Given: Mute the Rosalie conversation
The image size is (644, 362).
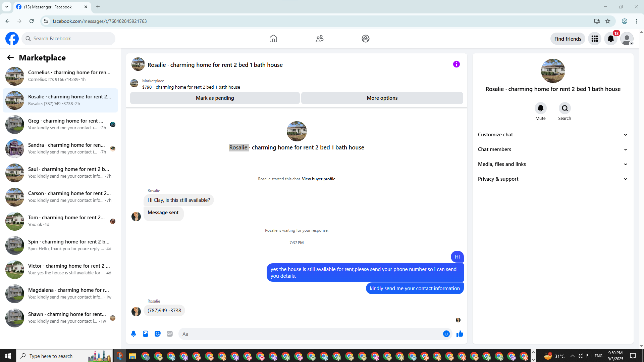Looking at the screenshot, I should point(541,108).
